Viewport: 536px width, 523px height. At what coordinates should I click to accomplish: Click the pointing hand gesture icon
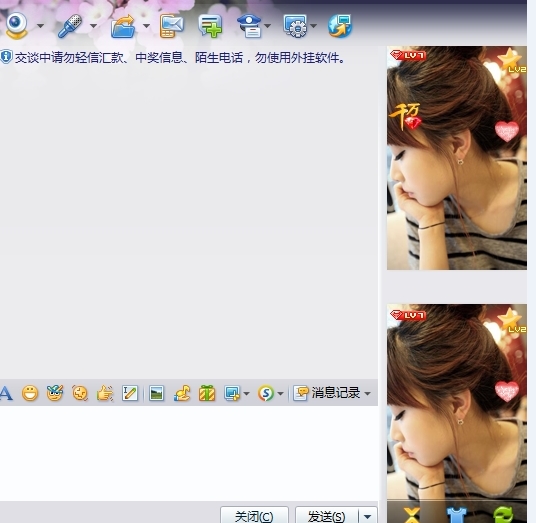pyautogui.click(x=105, y=393)
